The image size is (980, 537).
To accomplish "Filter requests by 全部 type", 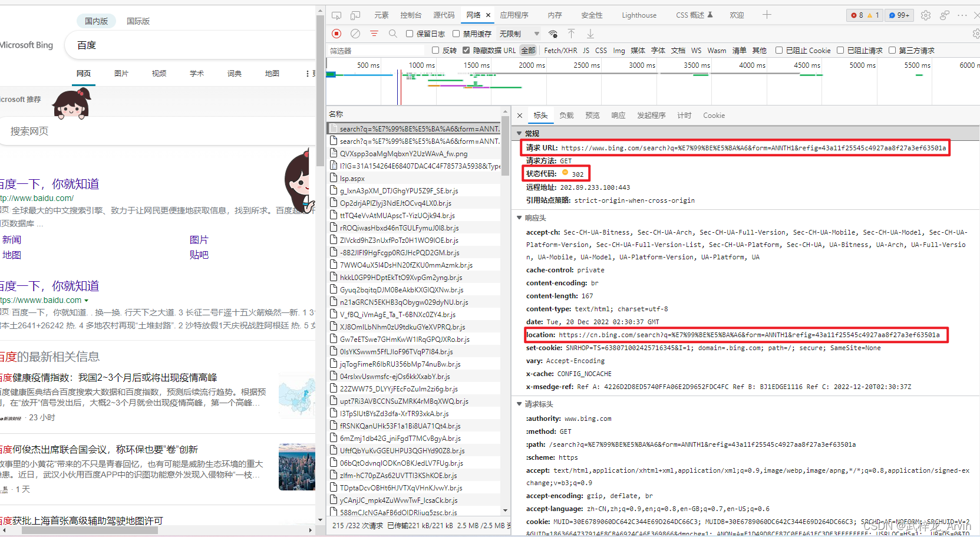I will tap(528, 51).
